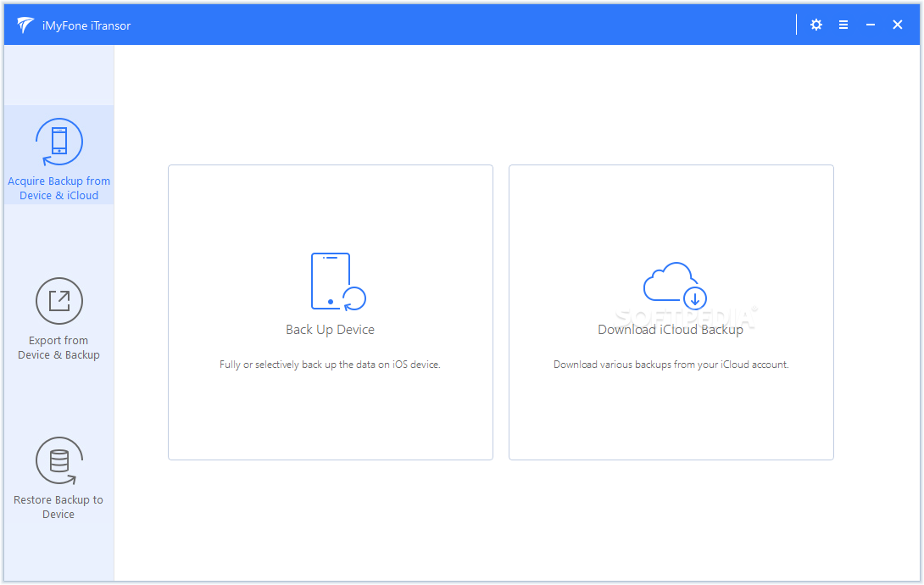The image size is (924, 585).
Task: Click 'Download various backups' description text
Action: pyautogui.click(x=671, y=365)
